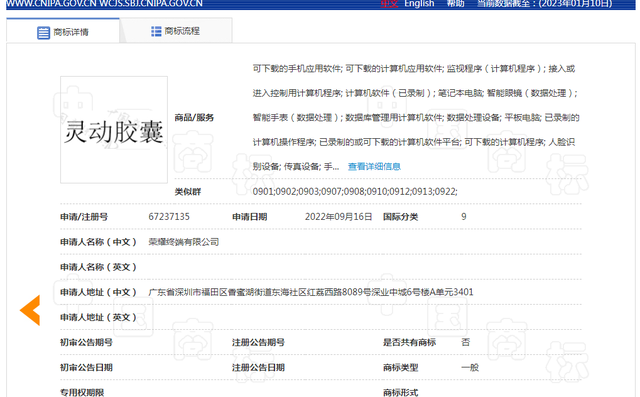Click the goods line starting 智能手表（数据处理）
Image resolution: width=640 pixels, height=397 pixels.
tap(416, 118)
